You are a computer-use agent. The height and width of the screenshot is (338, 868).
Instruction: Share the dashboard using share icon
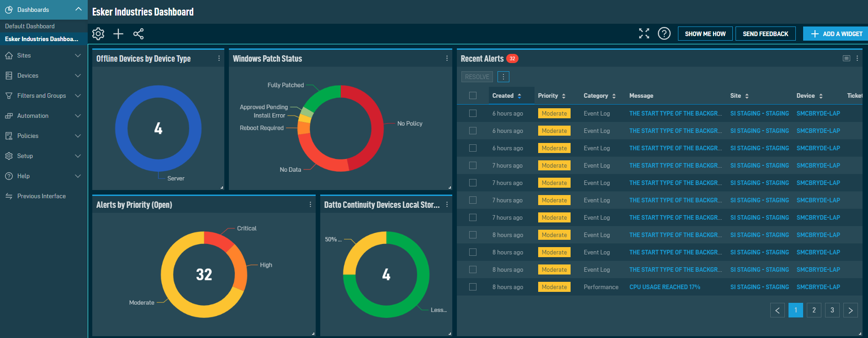click(x=138, y=34)
